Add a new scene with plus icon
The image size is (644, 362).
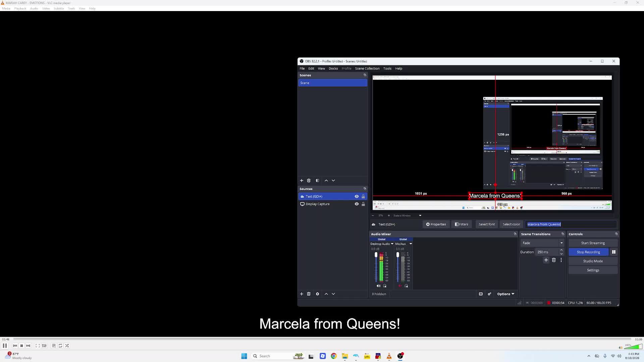pyautogui.click(x=302, y=180)
